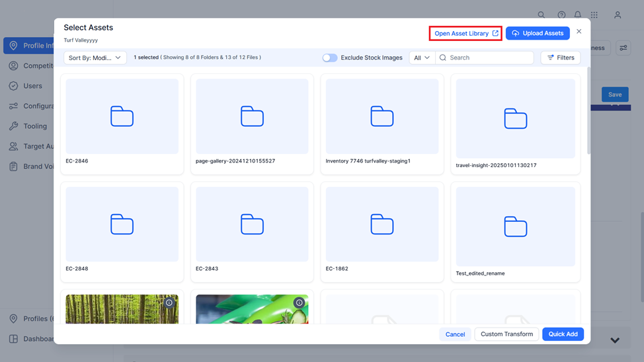Open the Filters panel
Image resolution: width=644 pixels, height=362 pixels.
[560, 58]
